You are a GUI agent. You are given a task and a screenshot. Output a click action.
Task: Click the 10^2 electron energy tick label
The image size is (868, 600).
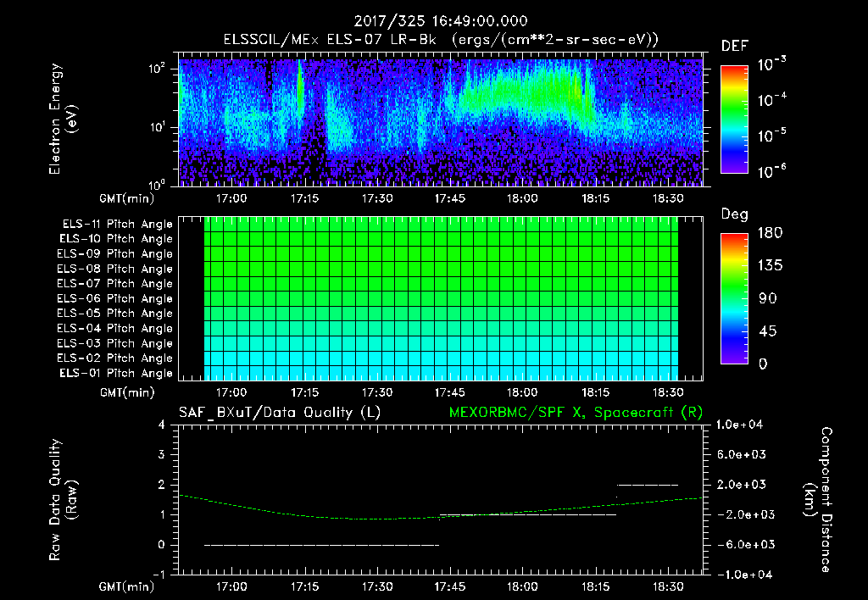157,68
